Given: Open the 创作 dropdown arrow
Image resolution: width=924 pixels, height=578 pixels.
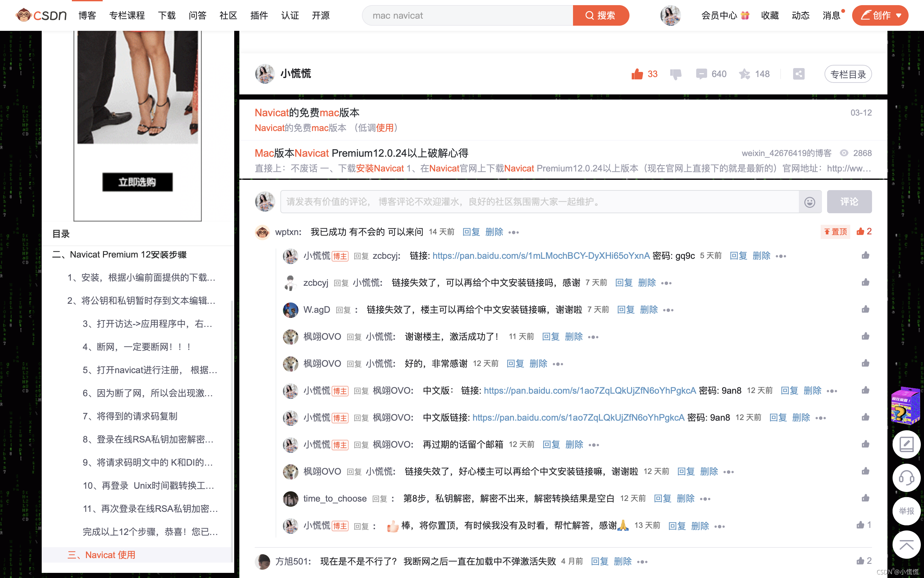Looking at the screenshot, I should (x=899, y=16).
